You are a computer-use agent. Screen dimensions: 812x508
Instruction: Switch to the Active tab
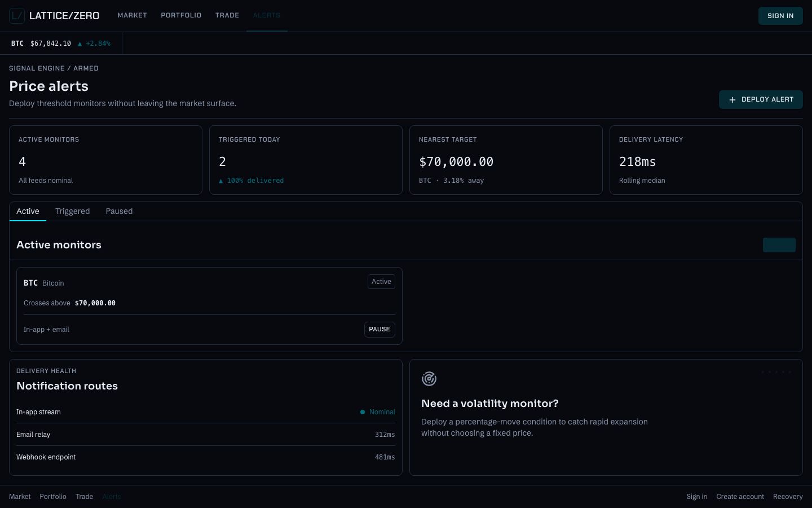click(28, 211)
